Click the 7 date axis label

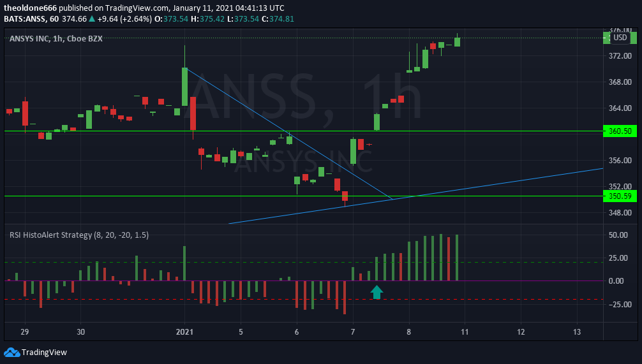[352, 331]
